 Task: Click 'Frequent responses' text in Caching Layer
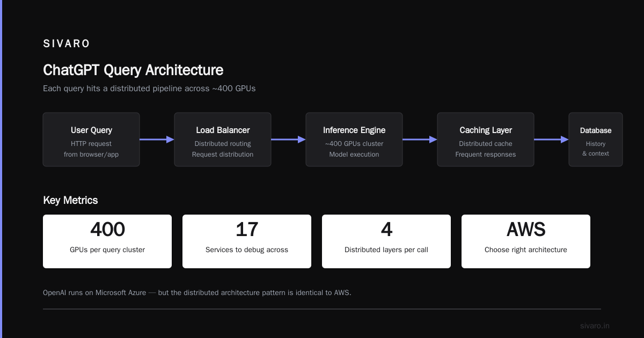point(486,155)
